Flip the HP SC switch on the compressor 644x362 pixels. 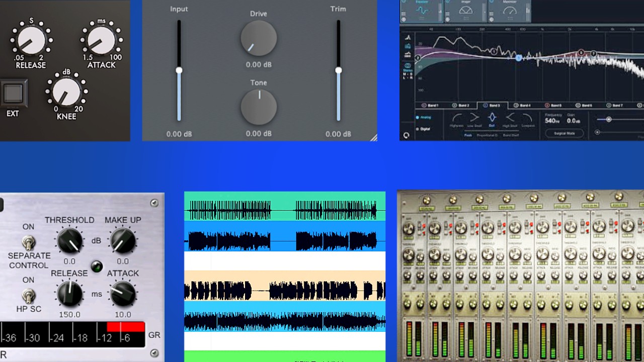29,297
